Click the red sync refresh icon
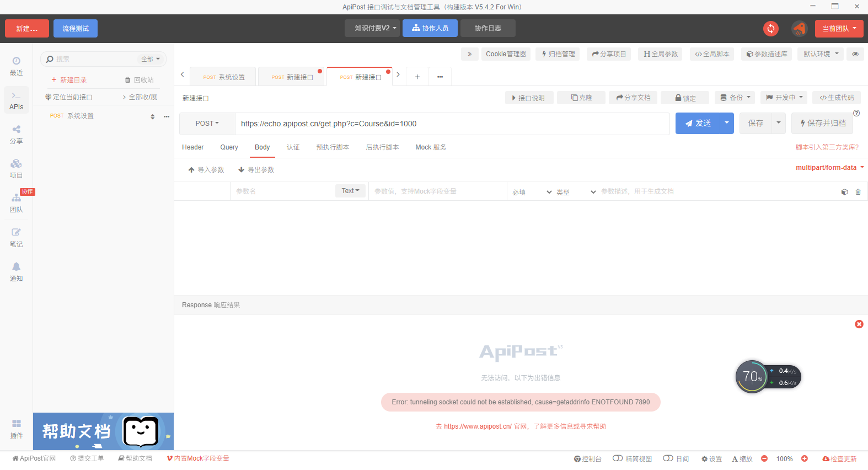This screenshot has width=868, height=470. 771,29
